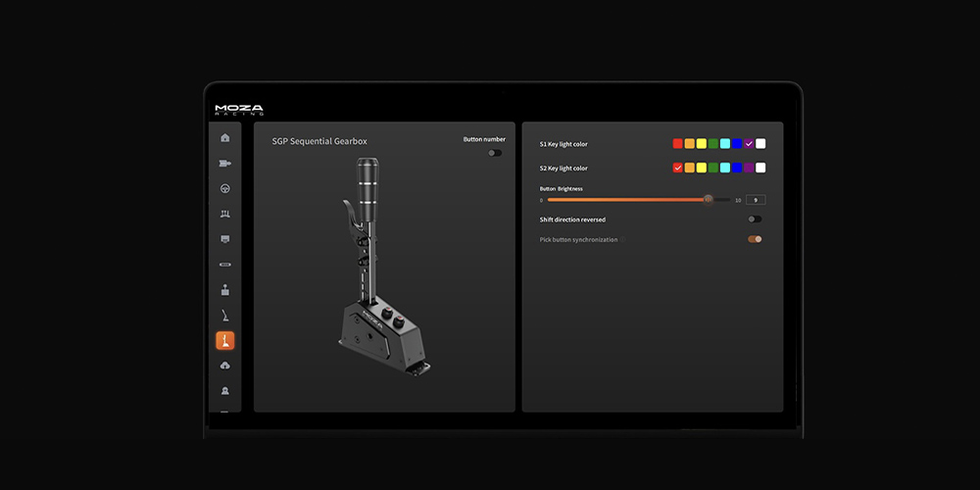The height and width of the screenshot is (490, 980).
Task: Pick purple for S2 Key light color
Action: point(749,168)
